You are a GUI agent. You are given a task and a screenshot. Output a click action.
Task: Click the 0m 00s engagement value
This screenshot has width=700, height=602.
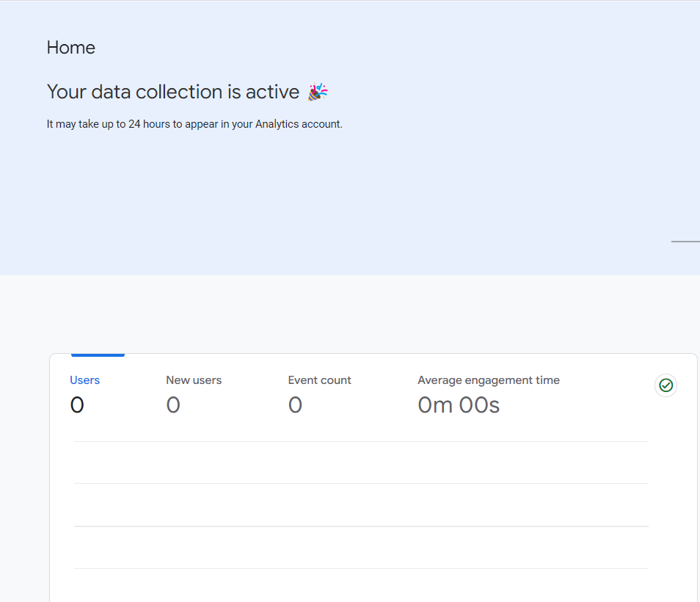point(459,405)
